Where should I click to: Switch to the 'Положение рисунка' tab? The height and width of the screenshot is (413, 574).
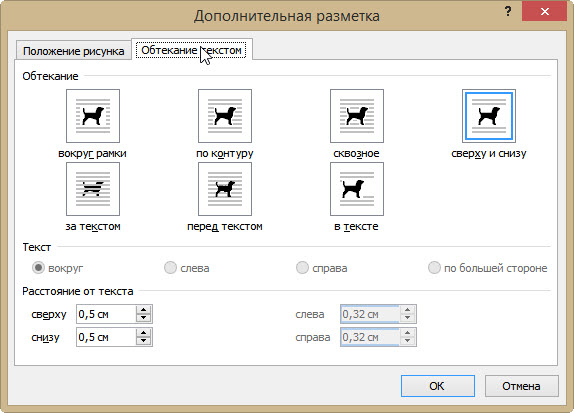click(74, 51)
